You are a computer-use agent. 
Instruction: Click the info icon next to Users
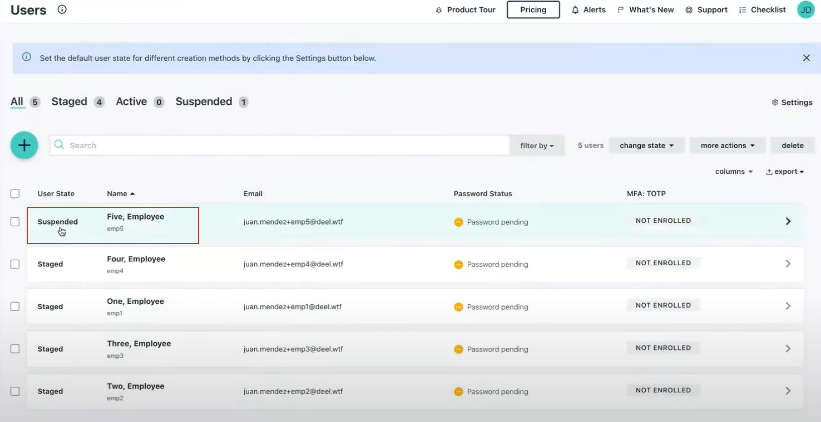click(x=62, y=9)
